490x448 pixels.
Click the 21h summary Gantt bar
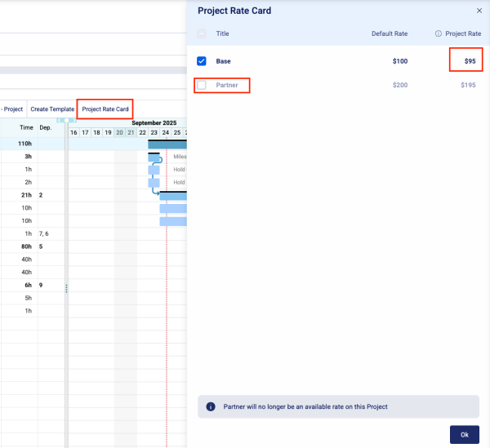[172, 196]
